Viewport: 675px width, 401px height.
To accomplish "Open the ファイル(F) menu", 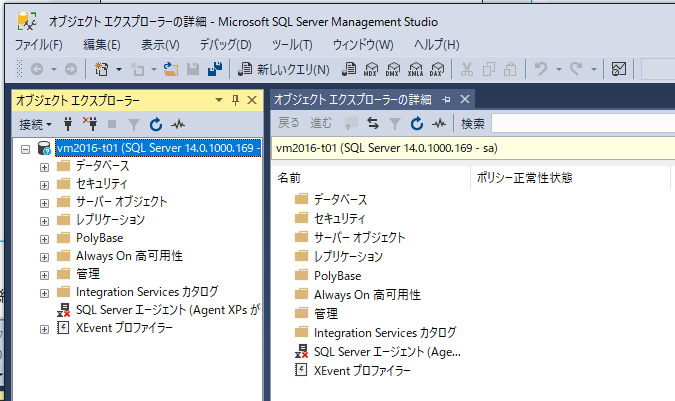I will (x=39, y=45).
